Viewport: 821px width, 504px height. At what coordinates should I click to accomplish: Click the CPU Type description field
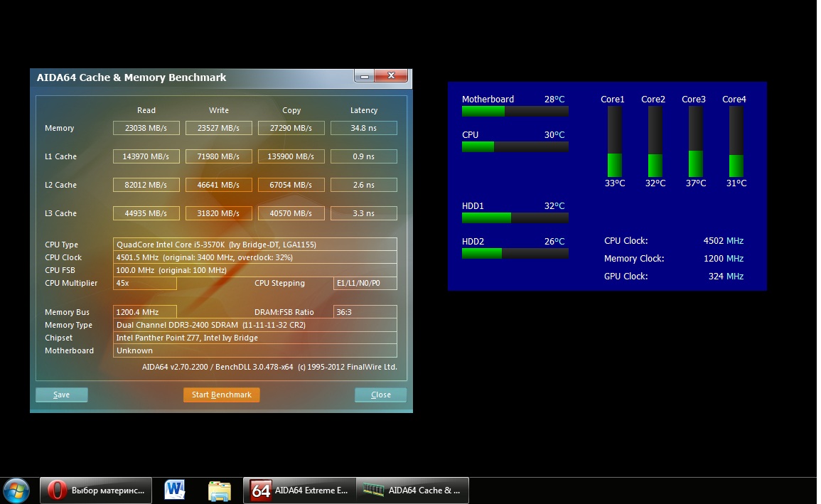pos(255,245)
